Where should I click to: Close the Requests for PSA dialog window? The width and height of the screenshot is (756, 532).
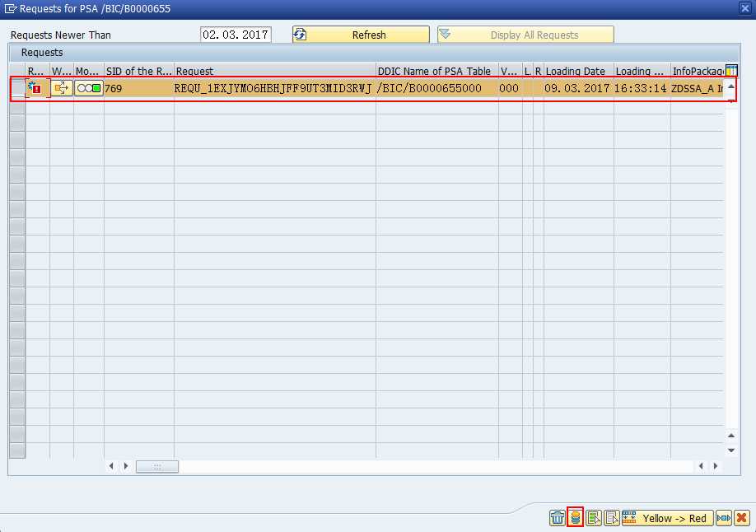[x=745, y=8]
